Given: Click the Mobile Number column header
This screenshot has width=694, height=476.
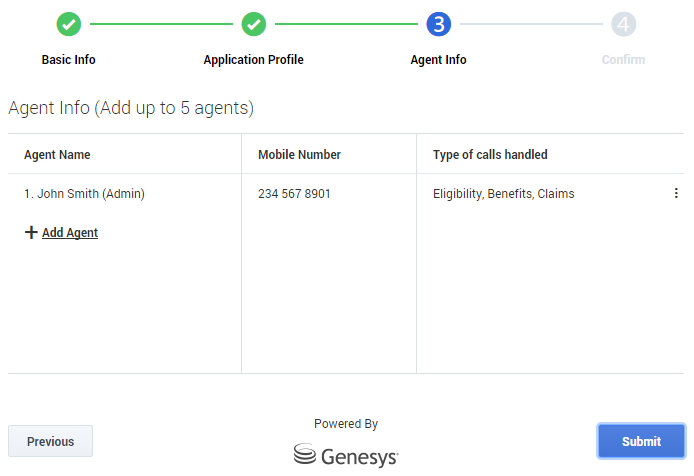Looking at the screenshot, I should (299, 155).
